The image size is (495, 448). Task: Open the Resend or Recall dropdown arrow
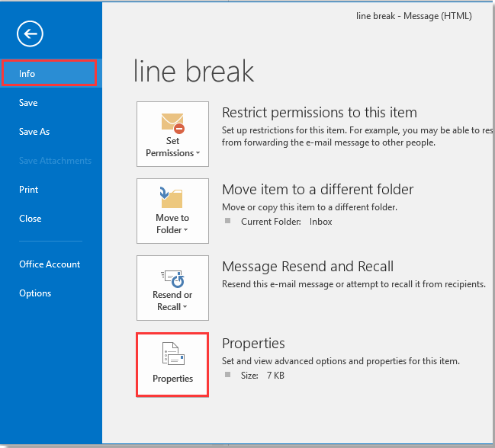[x=185, y=308]
